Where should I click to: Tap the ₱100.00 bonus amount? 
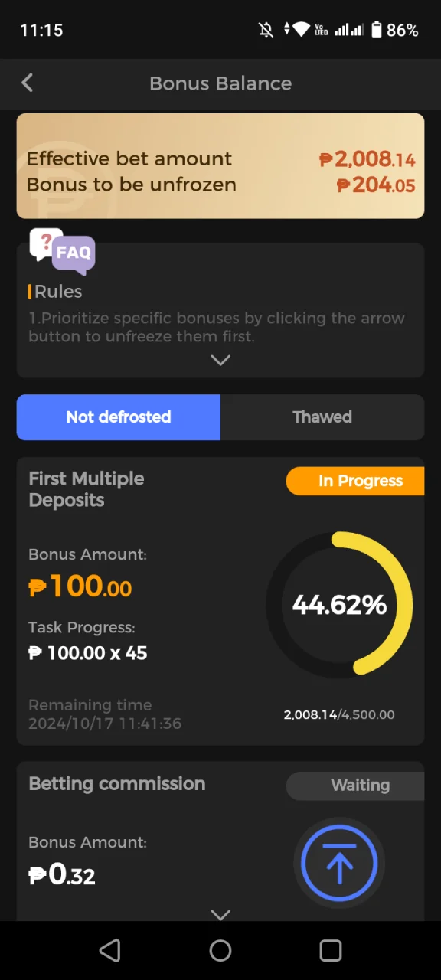point(80,587)
